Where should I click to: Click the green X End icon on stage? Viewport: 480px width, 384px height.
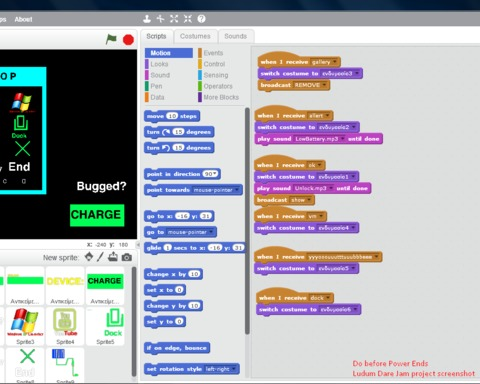point(22,149)
